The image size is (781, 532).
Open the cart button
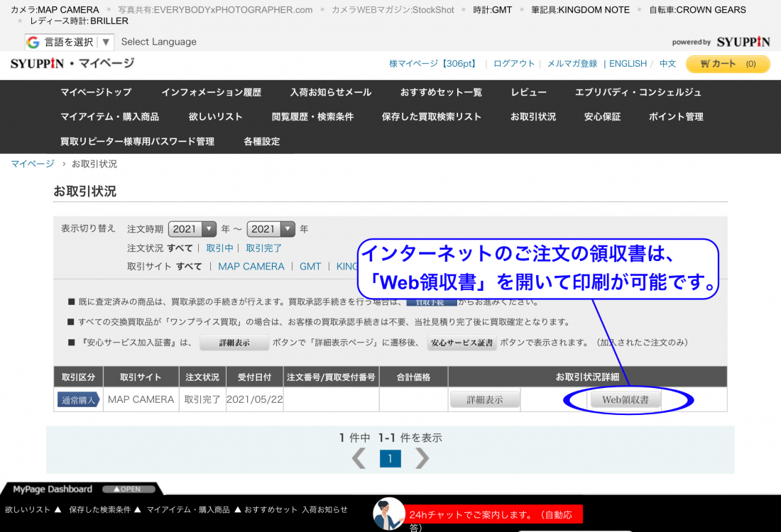[x=728, y=64]
